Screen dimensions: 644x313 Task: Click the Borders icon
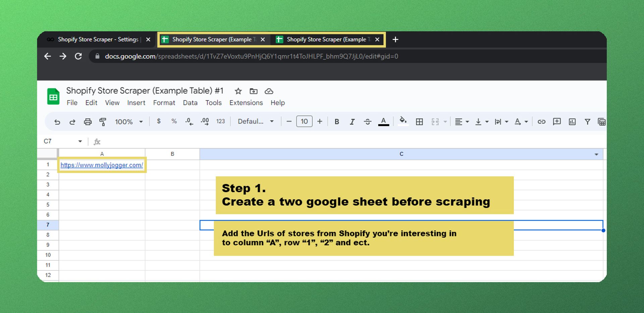click(419, 122)
